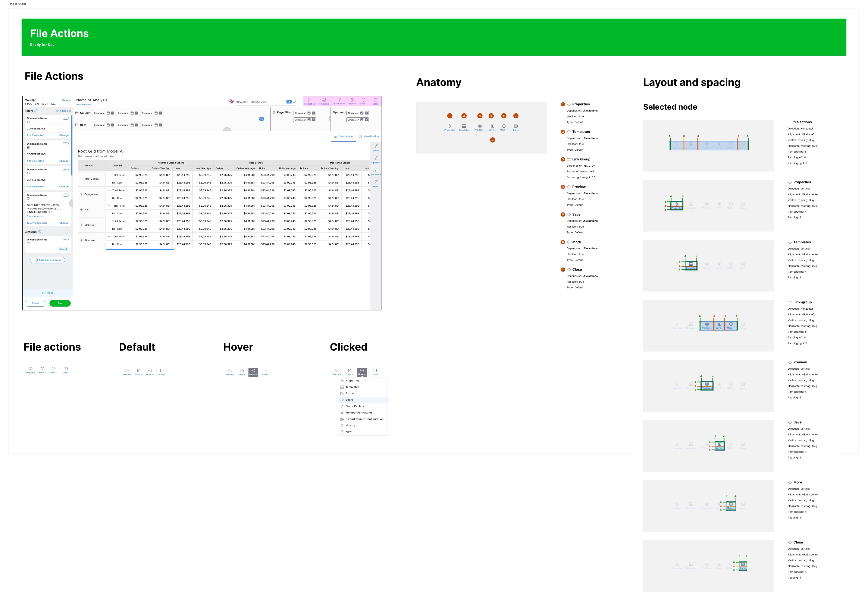
Task: Click the blue horizontal scrollbar under grid
Action: (140, 250)
